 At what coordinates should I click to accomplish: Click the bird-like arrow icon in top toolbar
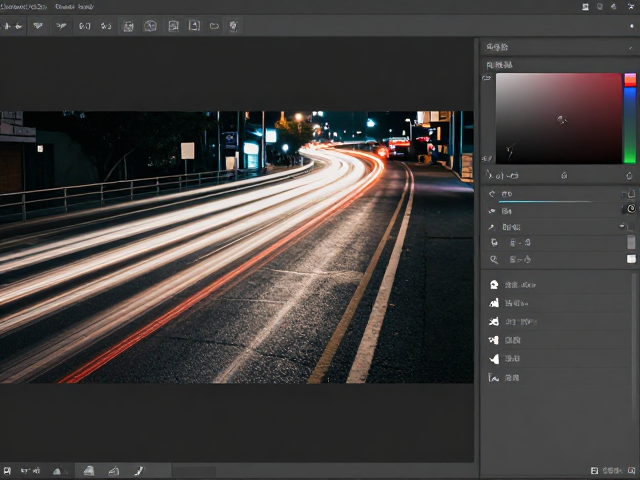(x=61, y=26)
